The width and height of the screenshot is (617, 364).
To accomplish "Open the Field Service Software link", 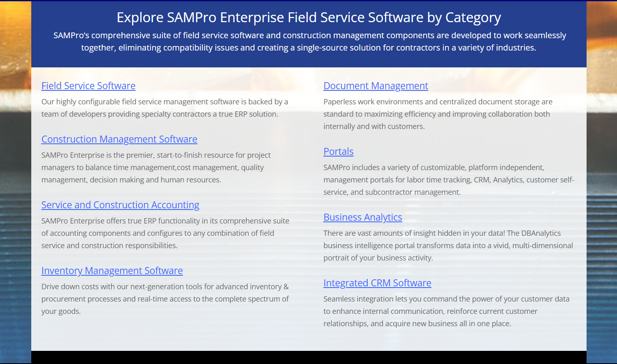I will pos(88,86).
